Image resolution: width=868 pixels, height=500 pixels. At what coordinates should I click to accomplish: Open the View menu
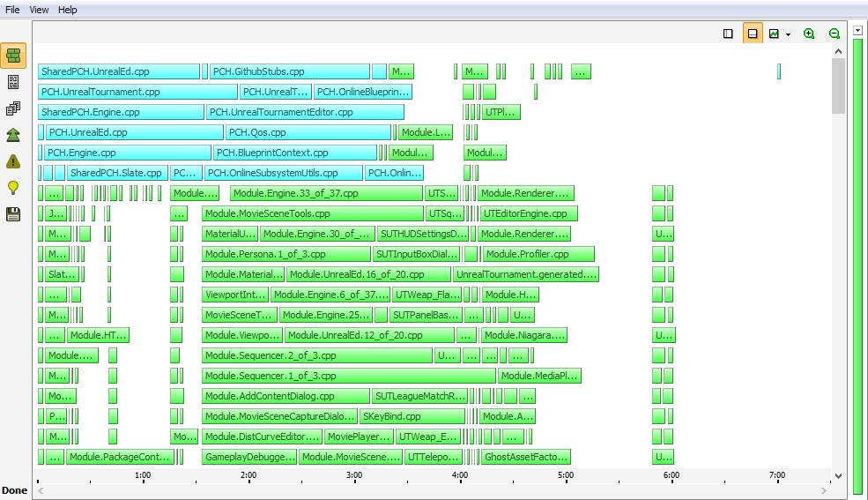point(39,10)
